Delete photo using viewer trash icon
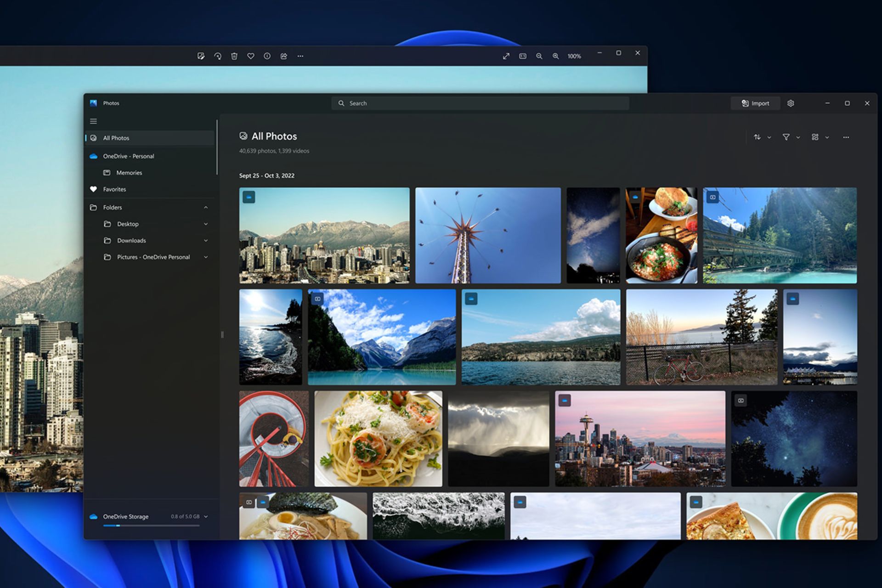This screenshot has width=882, height=588. pos(234,56)
